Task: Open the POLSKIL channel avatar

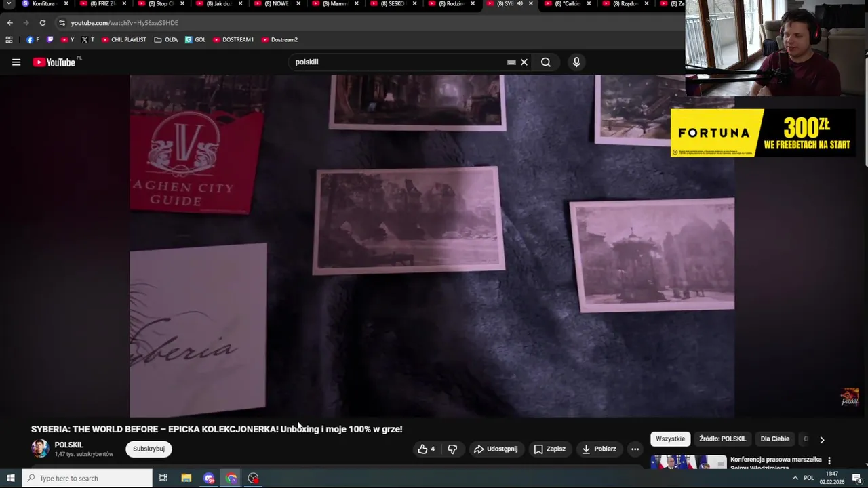Action: tap(40, 449)
